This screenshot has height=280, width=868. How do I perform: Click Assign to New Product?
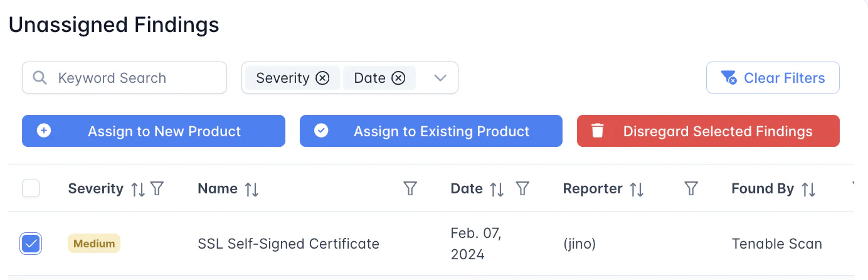tap(154, 131)
